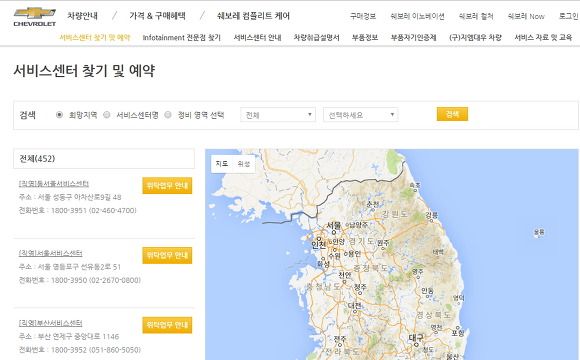The height and width of the screenshot is (360, 580).
Task: Switch the map to 위성 view
Action: (x=244, y=164)
